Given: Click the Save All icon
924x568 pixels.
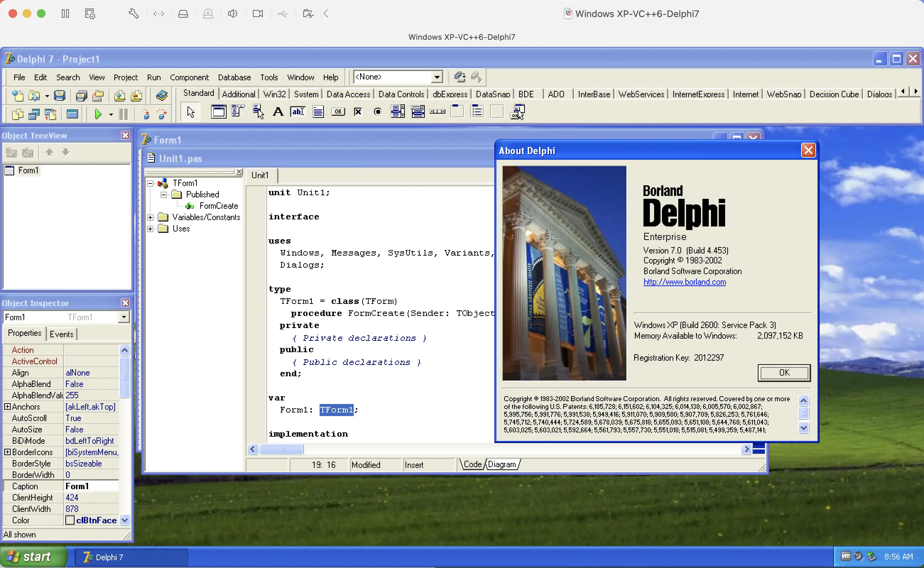Looking at the screenshot, I should [81, 96].
